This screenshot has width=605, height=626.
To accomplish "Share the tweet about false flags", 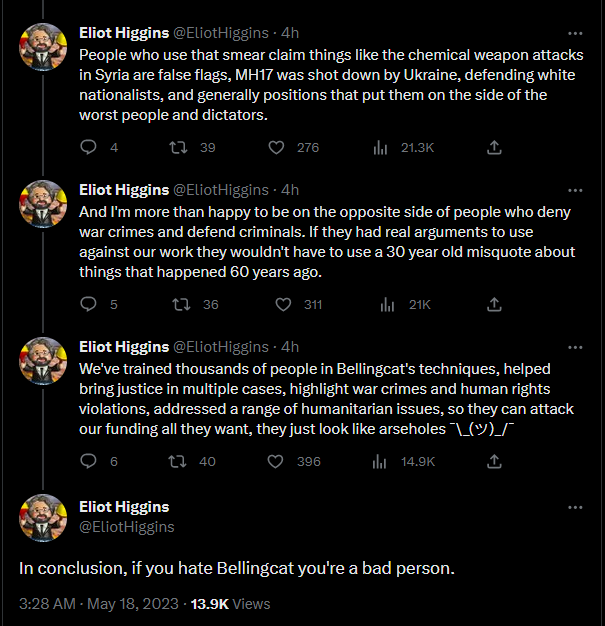I will coord(493,147).
